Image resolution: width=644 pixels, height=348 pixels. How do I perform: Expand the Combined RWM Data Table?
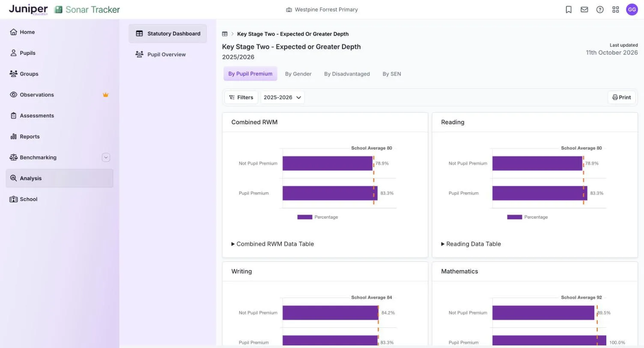[x=273, y=244]
